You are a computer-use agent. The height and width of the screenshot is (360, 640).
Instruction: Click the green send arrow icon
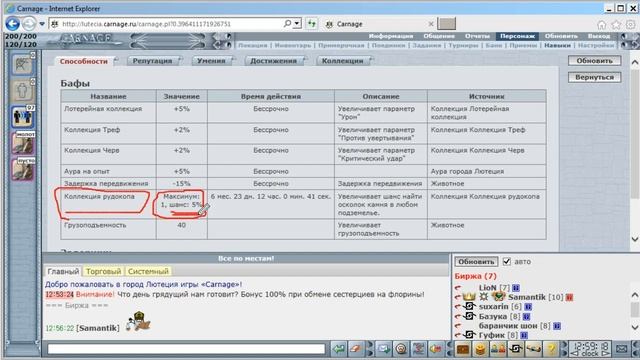tap(338, 349)
